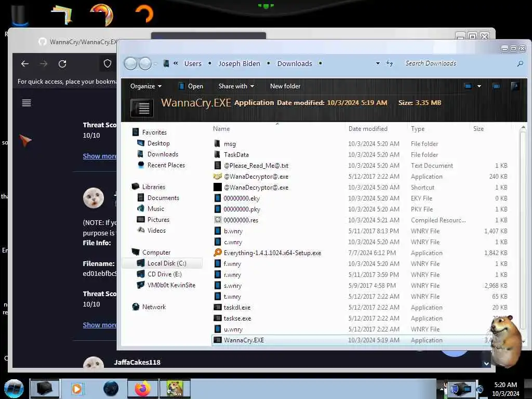Select Everything-1.4.1.1024.x64-Setup.exe icon
The image size is (532, 399).
(218, 253)
